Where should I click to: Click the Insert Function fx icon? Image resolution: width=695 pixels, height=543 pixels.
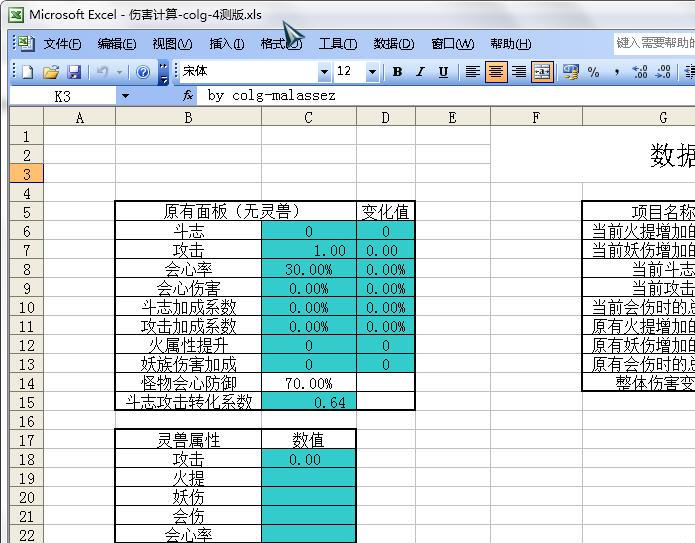click(x=188, y=96)
